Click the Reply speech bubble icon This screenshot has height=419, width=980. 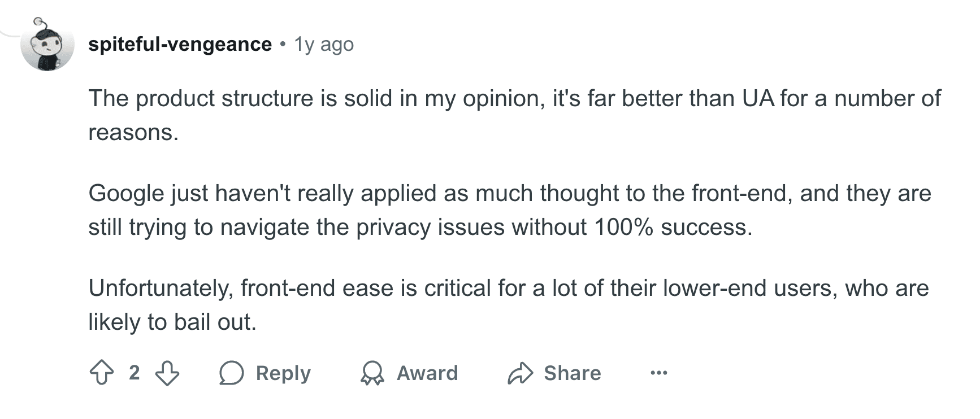[231, 373]
